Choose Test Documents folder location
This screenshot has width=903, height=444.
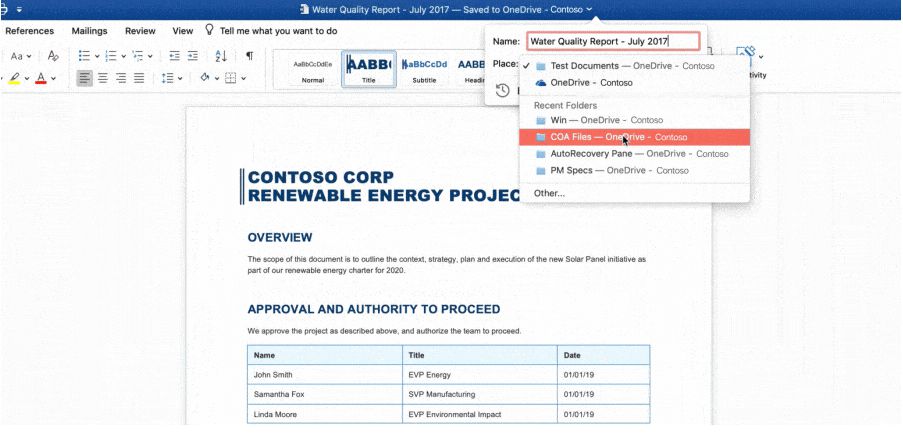[x=635, y=66]
